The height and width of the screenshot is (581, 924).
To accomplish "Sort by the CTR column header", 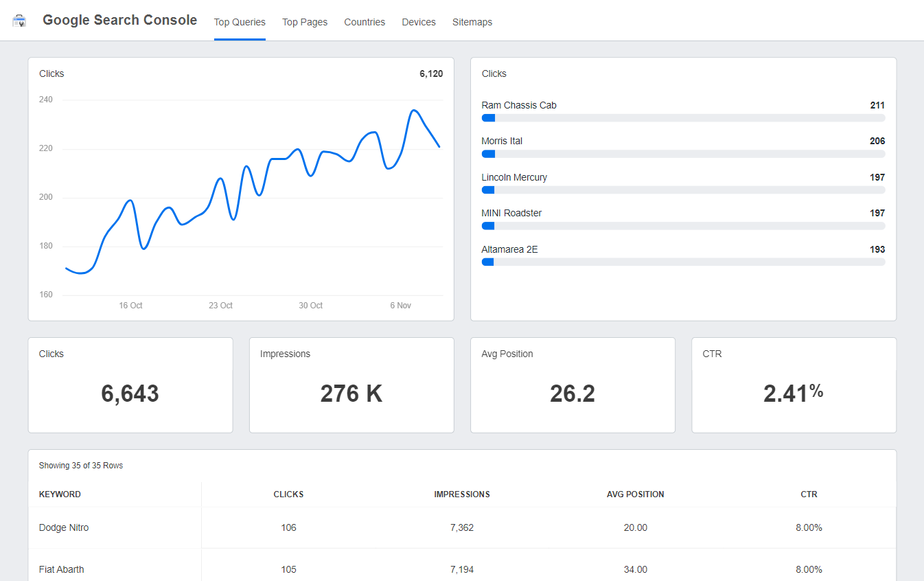I will coord(809,494).
